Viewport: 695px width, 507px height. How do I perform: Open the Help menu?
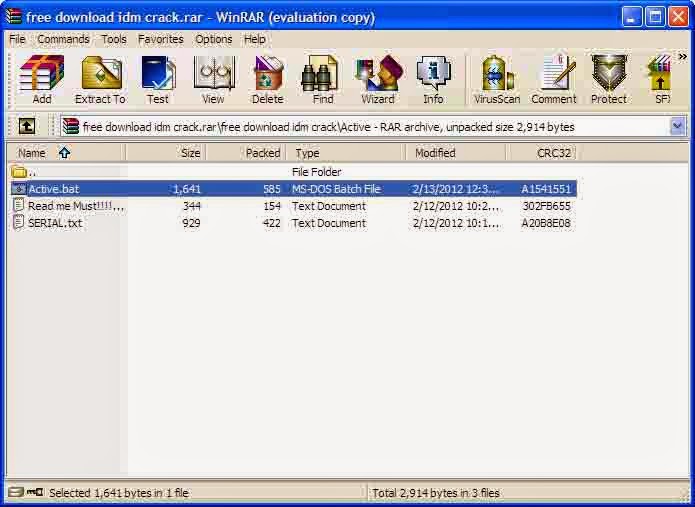[255, 39]
